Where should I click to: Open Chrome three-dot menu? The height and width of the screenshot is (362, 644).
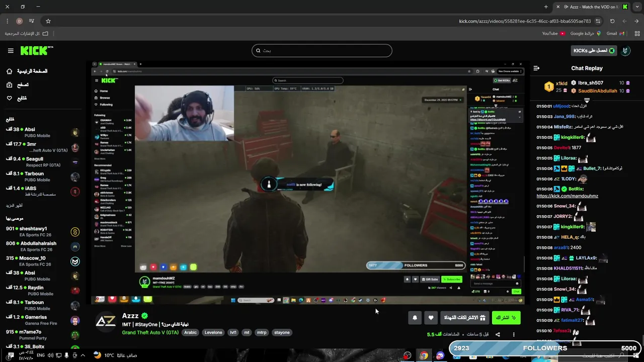[7, 21]
